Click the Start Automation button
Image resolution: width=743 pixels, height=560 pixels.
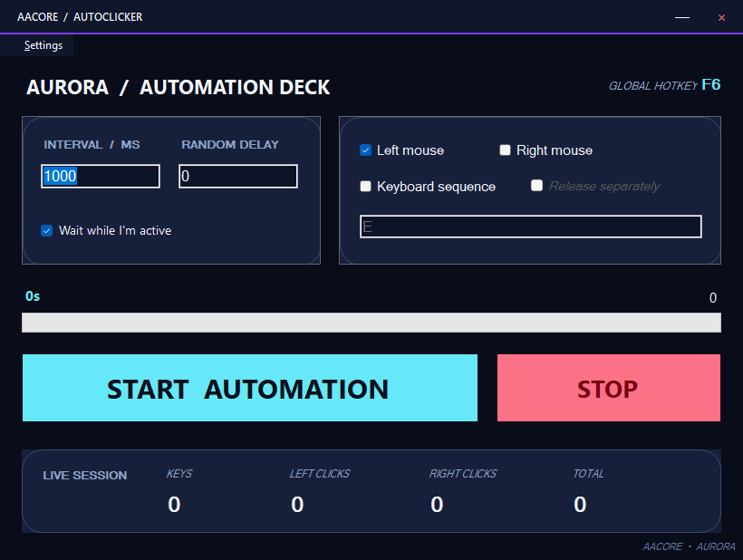pyautogui.click(x=250, y=388)
